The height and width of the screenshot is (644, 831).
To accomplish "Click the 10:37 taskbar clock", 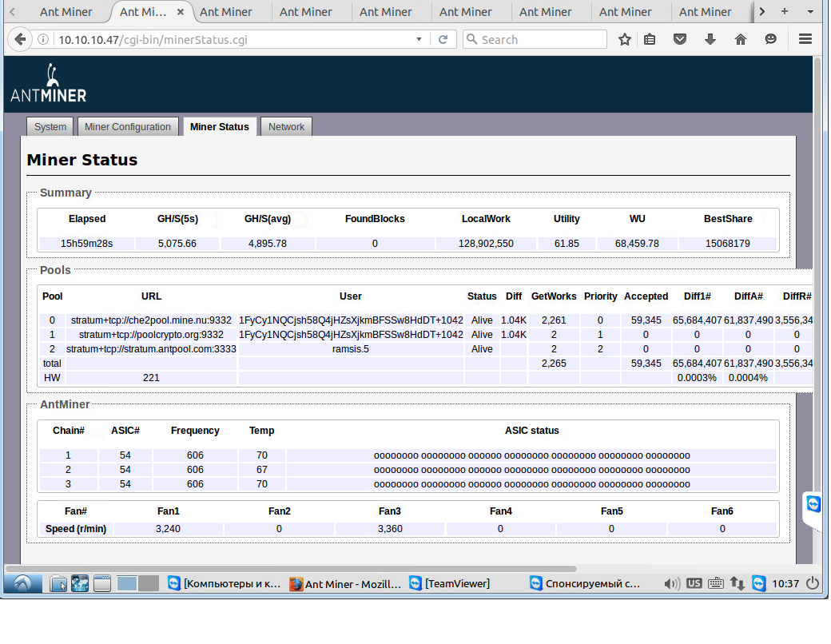I will (x=785, y=583).
